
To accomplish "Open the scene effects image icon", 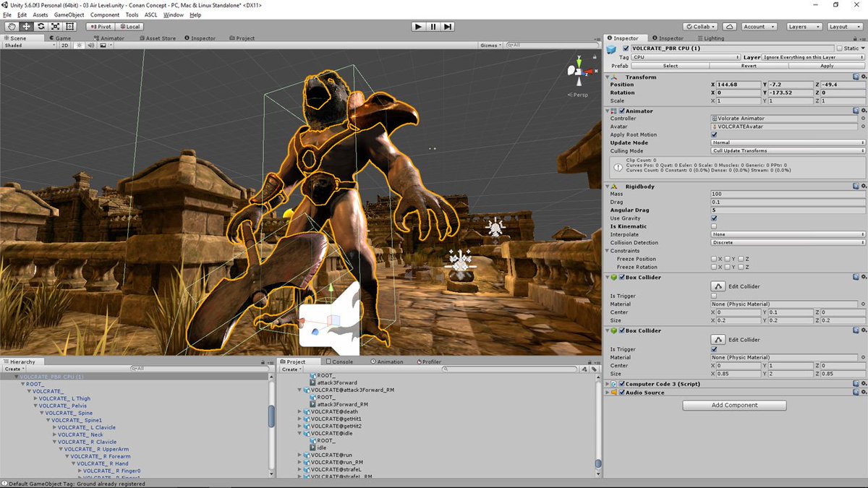I will (103, 45).
